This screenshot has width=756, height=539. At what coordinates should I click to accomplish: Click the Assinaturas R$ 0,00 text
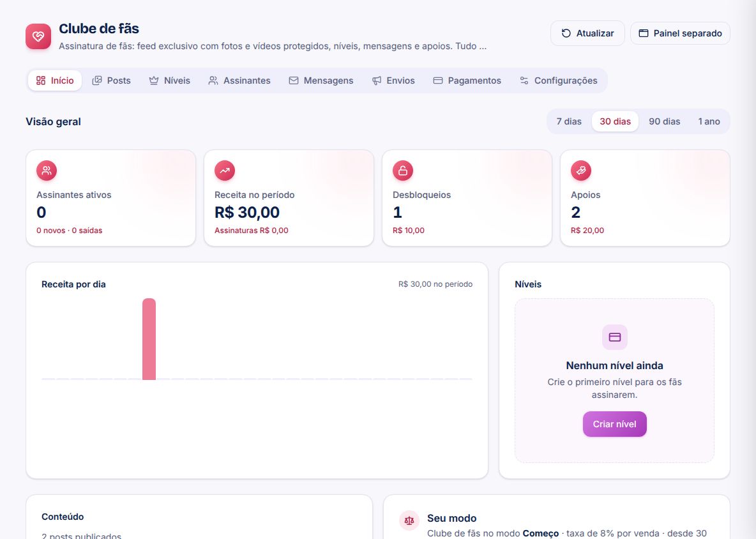click(251, 231)
